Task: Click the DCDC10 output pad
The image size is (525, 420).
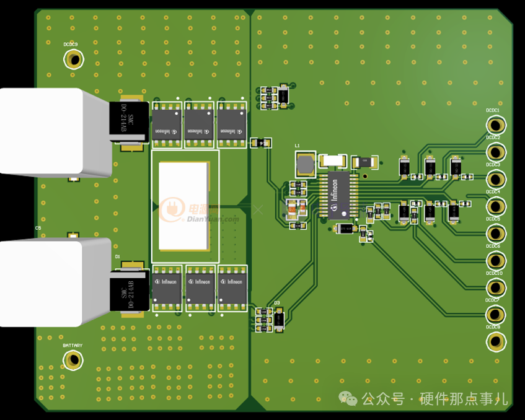Action: tap(495, 287)
